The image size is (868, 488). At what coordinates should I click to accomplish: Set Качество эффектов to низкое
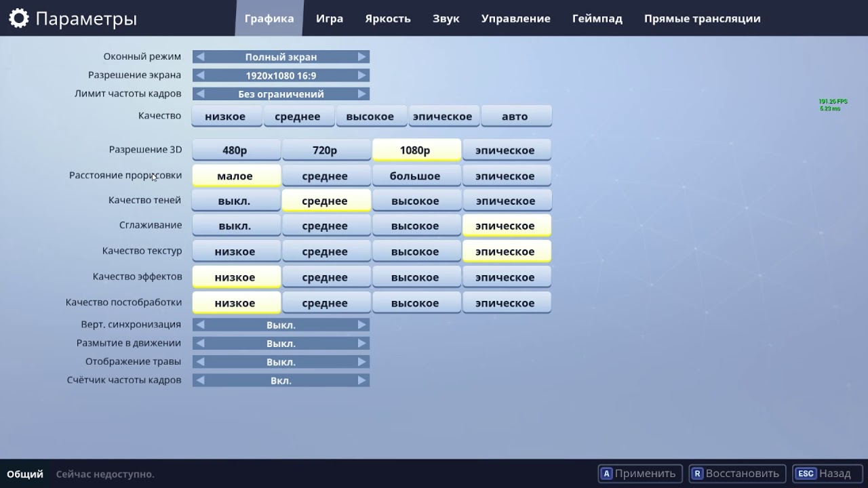click(x=235, y=277)
